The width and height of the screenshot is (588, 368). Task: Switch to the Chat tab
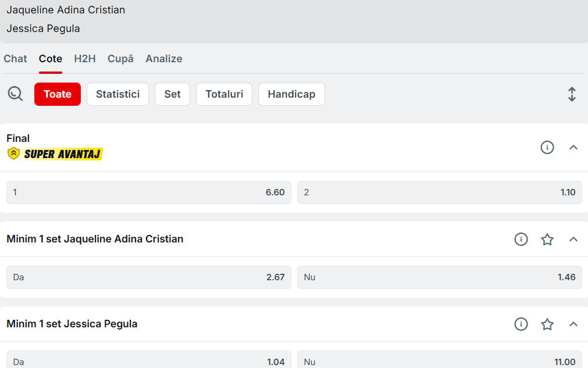click(x=15, y=59)
